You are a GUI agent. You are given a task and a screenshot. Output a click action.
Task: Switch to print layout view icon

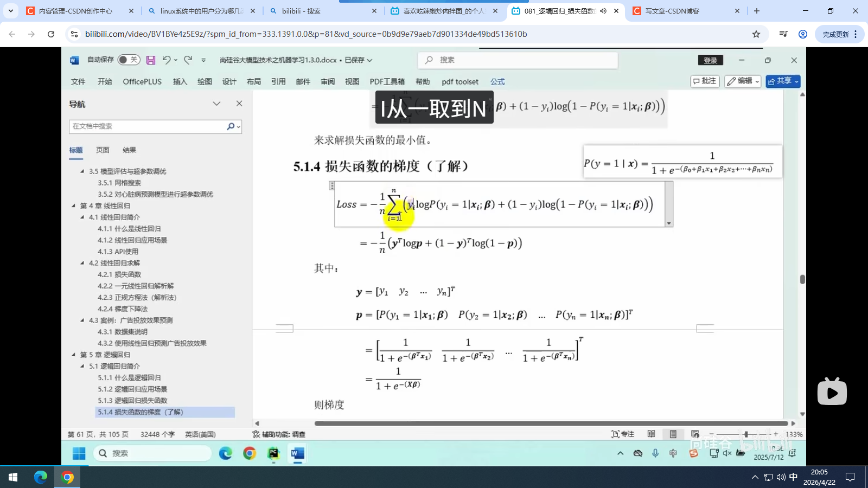[673, 434]
